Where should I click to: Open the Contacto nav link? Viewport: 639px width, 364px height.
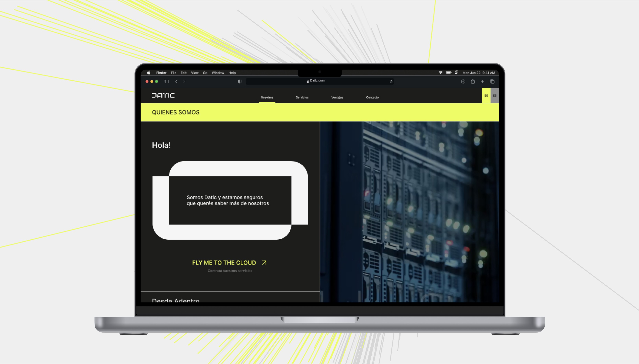[x=372, y=97]
